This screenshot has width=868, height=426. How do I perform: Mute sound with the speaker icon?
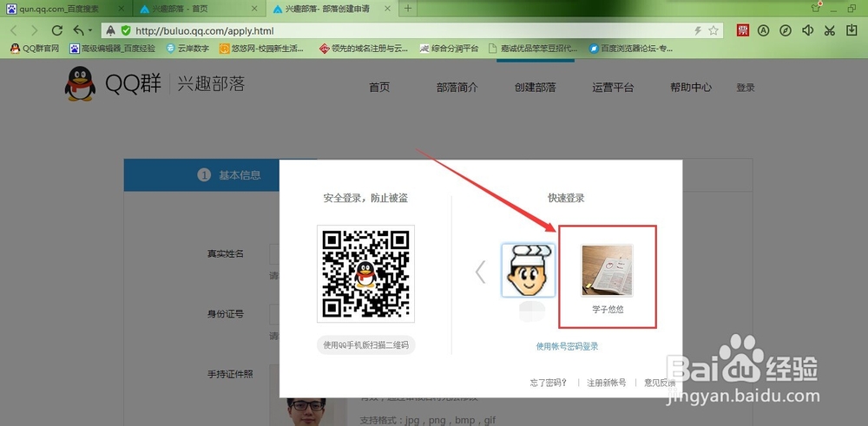point(807,30)
